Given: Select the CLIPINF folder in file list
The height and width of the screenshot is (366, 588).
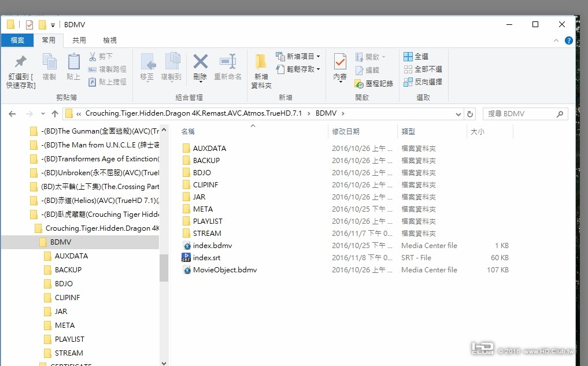Looking at the screenshot, I should 205,185.
